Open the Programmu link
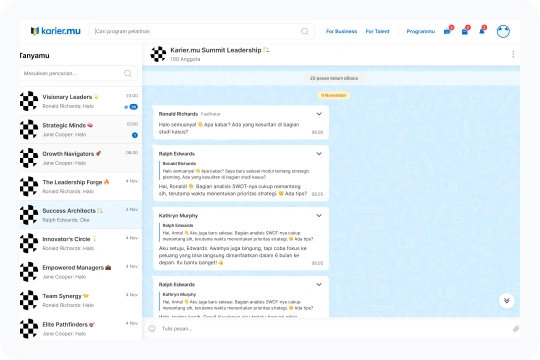 click(x=420, y=31)
